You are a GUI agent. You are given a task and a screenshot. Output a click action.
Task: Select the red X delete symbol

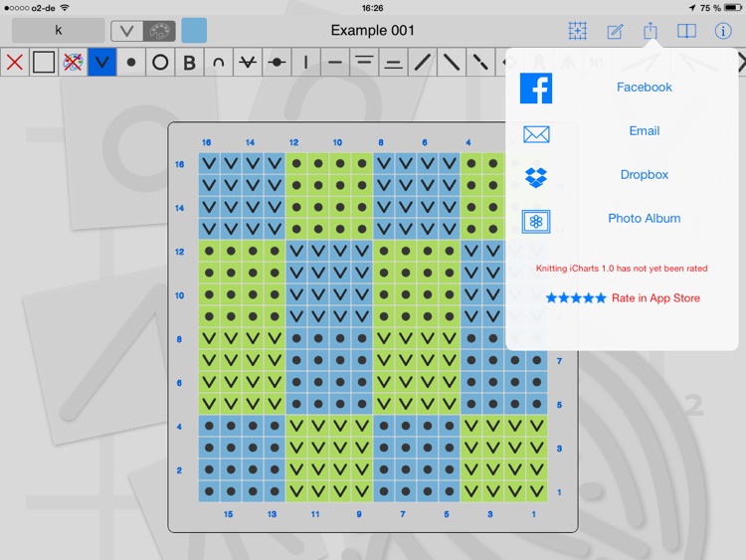click(x=15, y=63)
